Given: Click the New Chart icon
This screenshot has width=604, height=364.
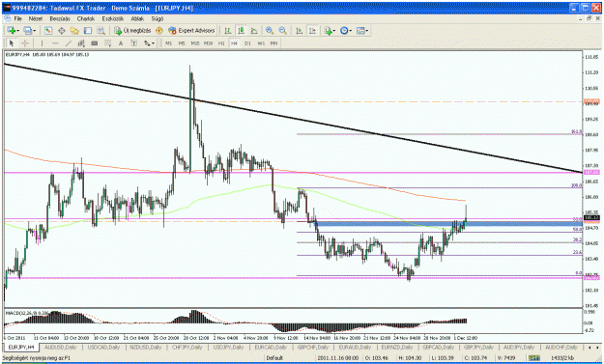Looking at the screenshot, I should (x=11, y=30).
